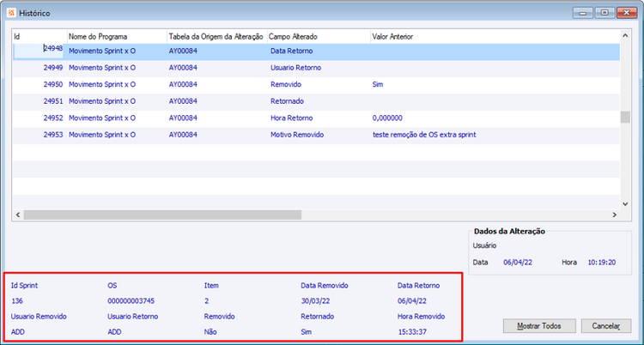Screen dimensions: 644x345
Task: Select row with Id 24948
Action: point(316,51)
